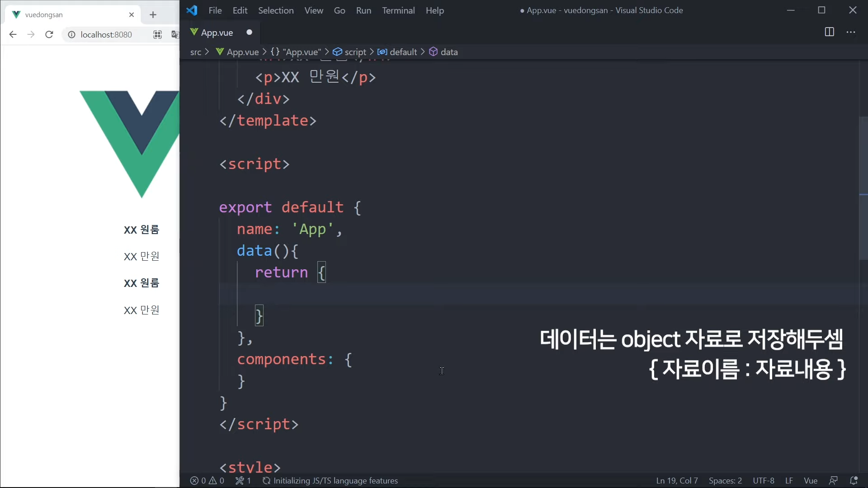Click Spaces: 2 indentation setting
Image resolution: width=868 pixels, height=488 pixels.
[725, 480]
